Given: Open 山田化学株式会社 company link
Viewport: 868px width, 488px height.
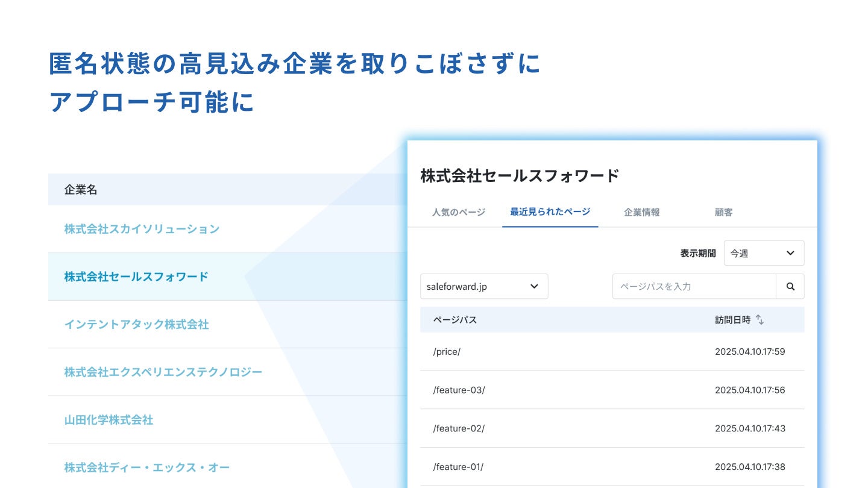Looking at the screenshot, I should [108, 420].
